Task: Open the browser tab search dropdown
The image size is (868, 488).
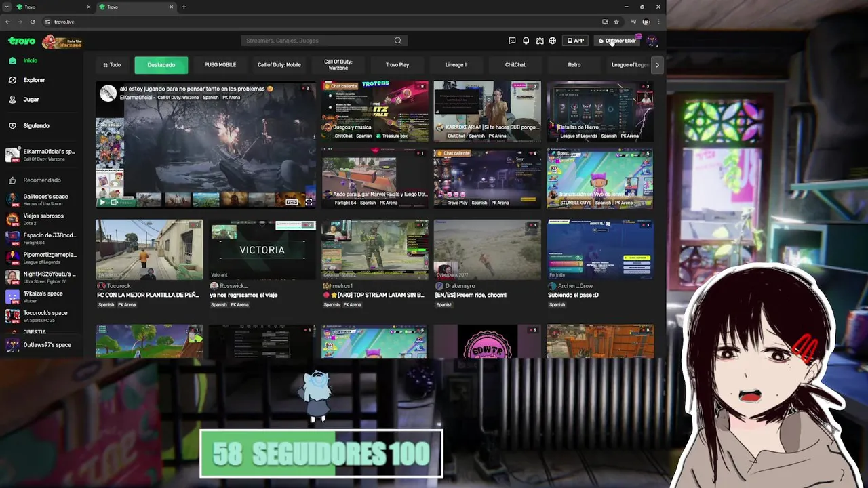Action: [7, 7]
